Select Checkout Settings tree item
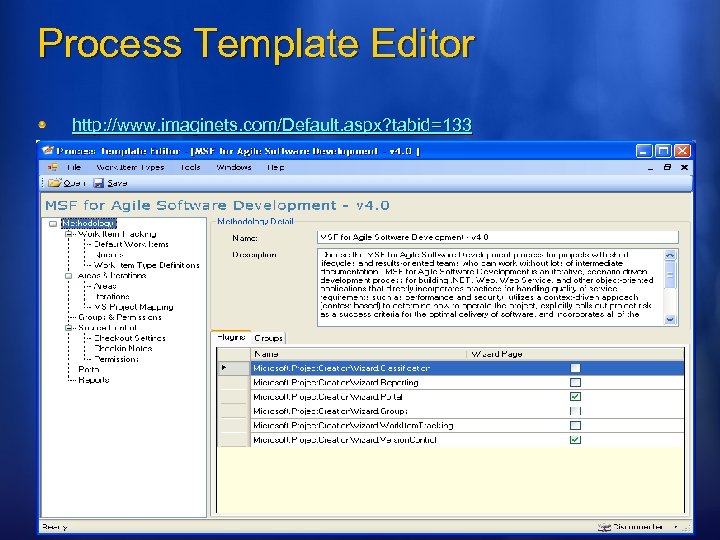Screen dimensions: 720x540 click(129, 338)
